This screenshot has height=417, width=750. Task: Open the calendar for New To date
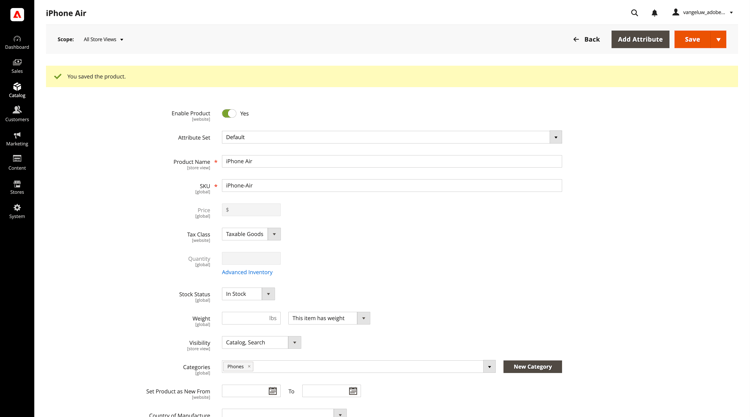tap(353, 391)
